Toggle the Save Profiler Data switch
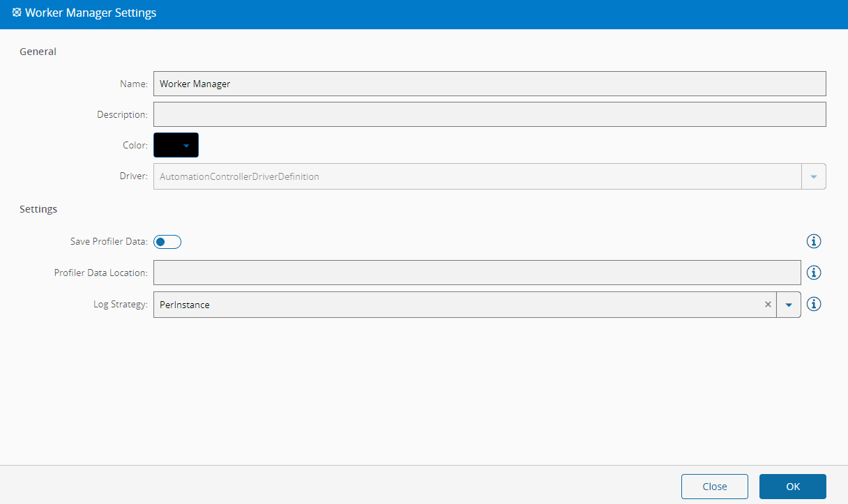Viewport: 848px width, 504px height. (167, 242)
